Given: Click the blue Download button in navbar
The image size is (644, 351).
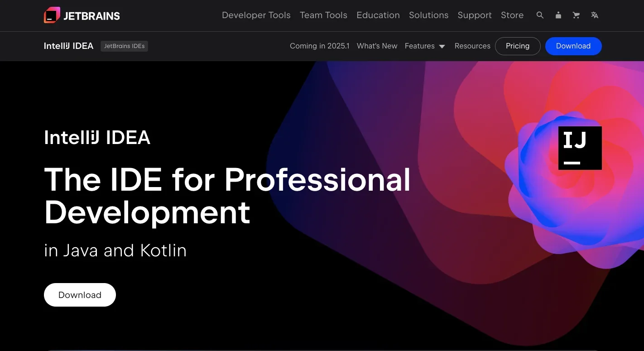Looking at the screenshot, I should point(573,46).
